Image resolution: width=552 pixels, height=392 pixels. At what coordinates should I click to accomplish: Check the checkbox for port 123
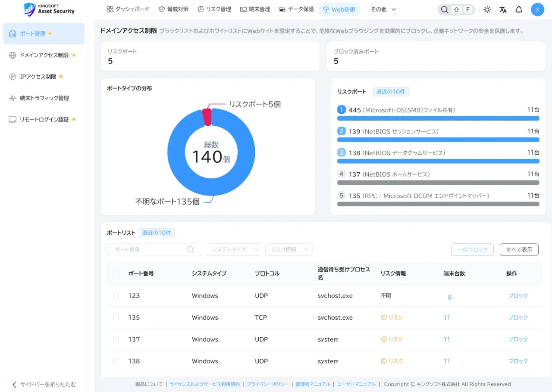(x=116, y=296)
